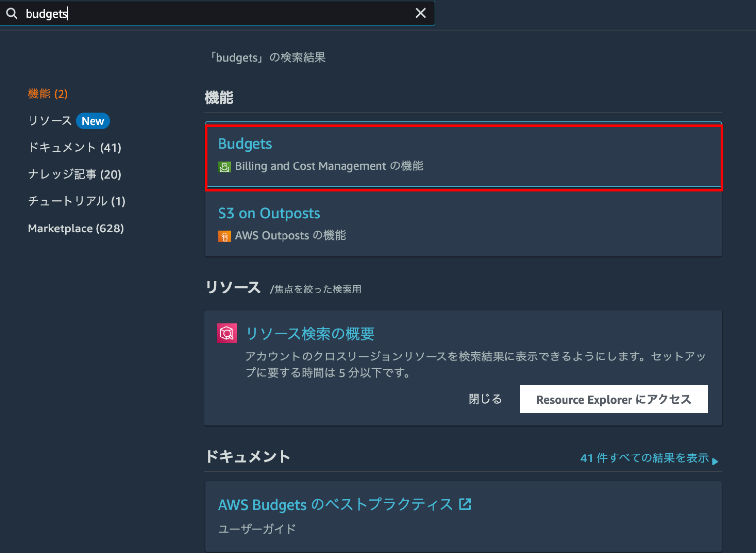
Task: Expand the チュートリアル (1) category
Action: pos(76,201)
